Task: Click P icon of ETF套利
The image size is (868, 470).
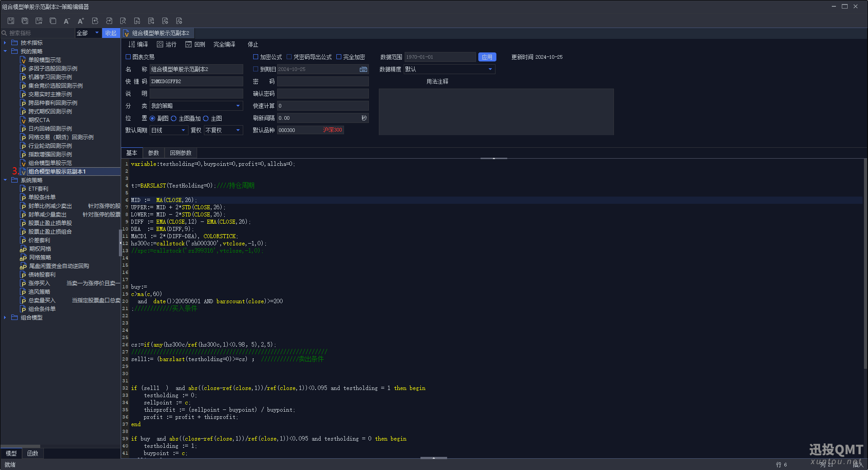Action: coord(23,189)
